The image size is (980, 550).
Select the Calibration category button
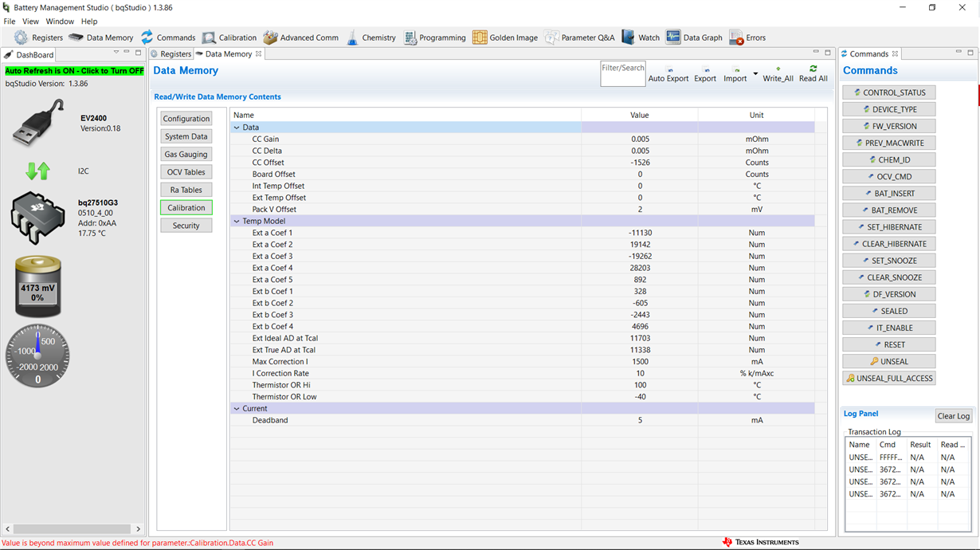click(x=186, y=207)
